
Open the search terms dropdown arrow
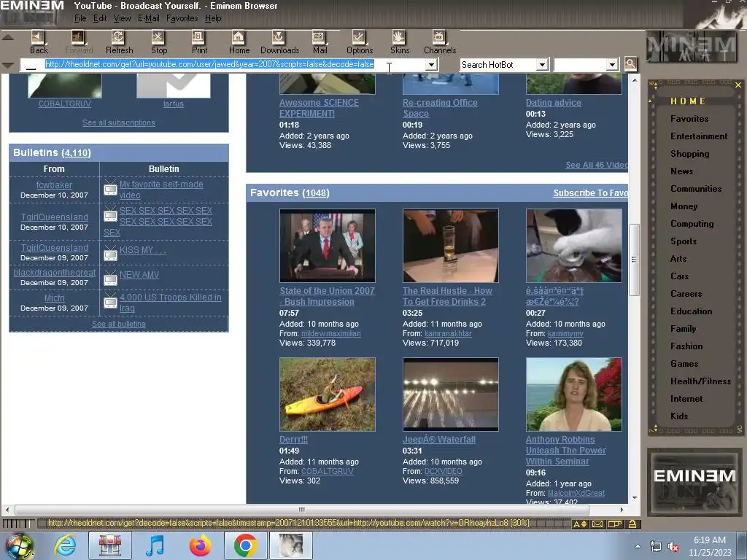pos(612,64)
